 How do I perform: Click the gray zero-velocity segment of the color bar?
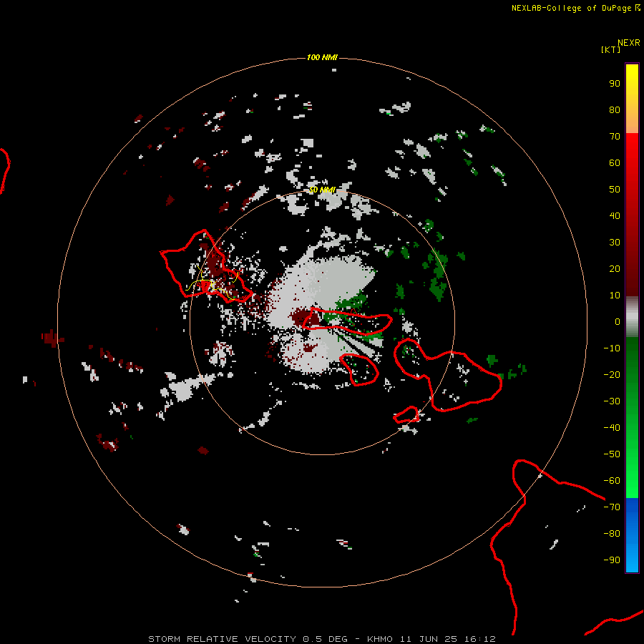tap(632, 317)
